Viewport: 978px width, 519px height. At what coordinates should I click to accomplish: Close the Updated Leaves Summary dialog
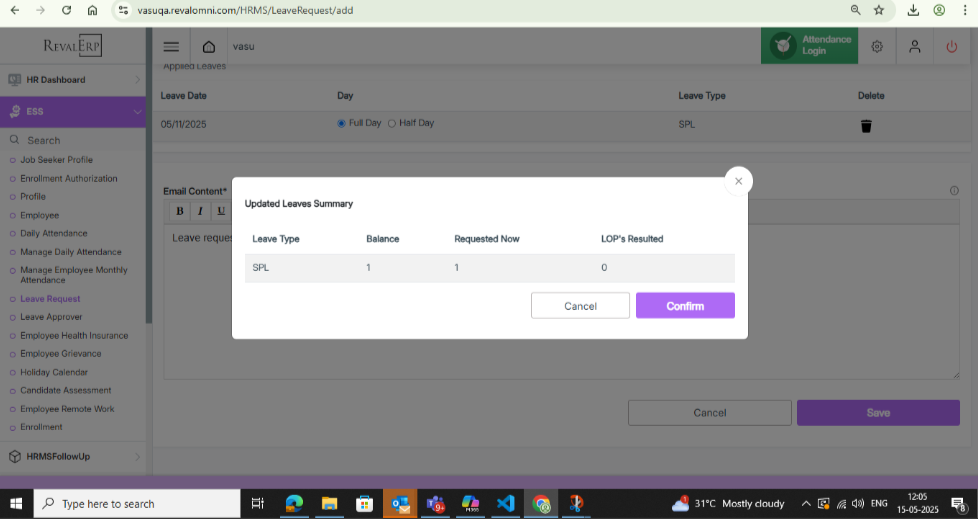[x=738, y=181]
